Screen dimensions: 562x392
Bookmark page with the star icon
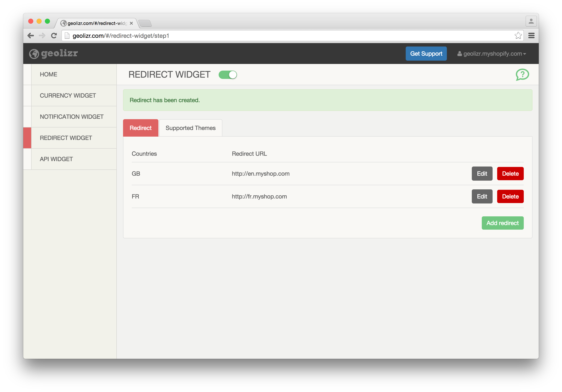click(x=518, y=36)
